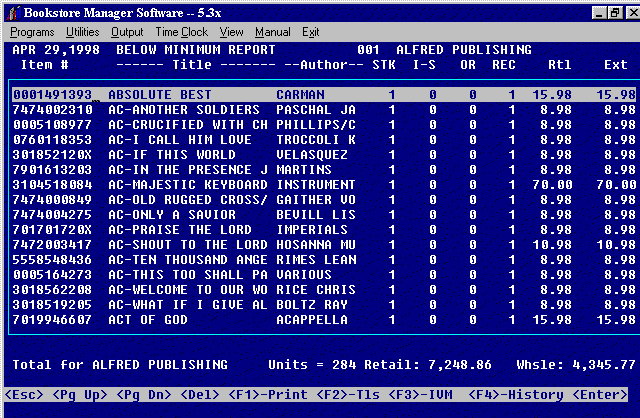This screenshot has width=640, height=418.
Task: Click the Exit menu item
Action: (x=311, y=32)
